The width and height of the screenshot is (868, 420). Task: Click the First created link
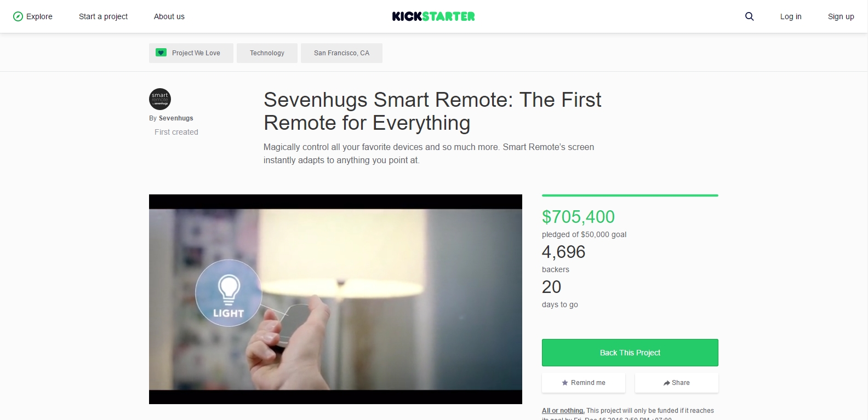coord(176,132)
